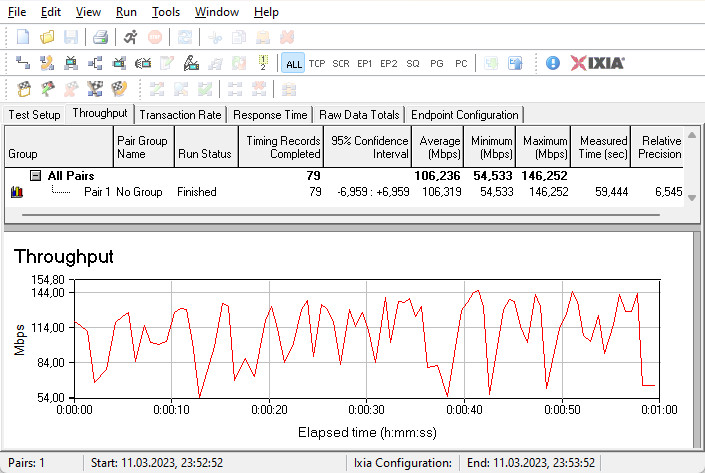Switch to the Endpoint Configuration tab
This screenshot has height=473, width=705.
(x=465, y=115)
